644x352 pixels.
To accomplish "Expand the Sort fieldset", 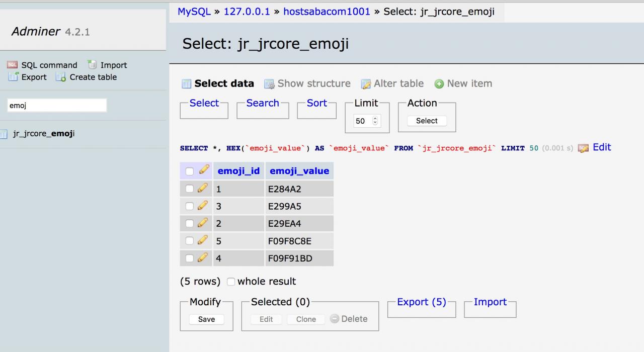I will click(x=316, y=103).
